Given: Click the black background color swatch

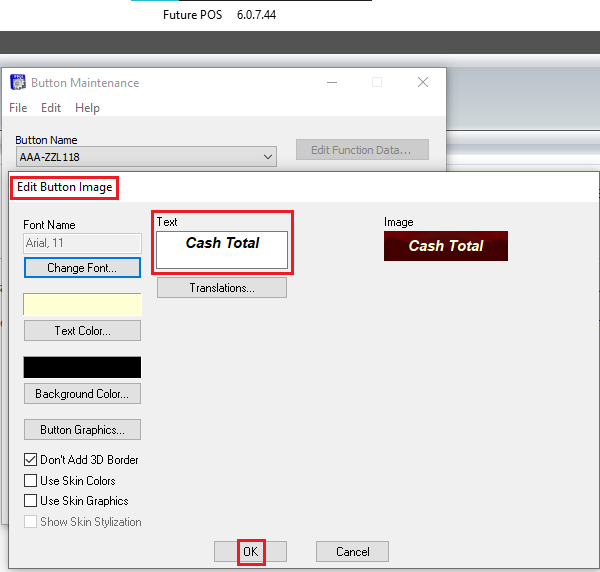Looking at the screenshot, I should point(82,367).
